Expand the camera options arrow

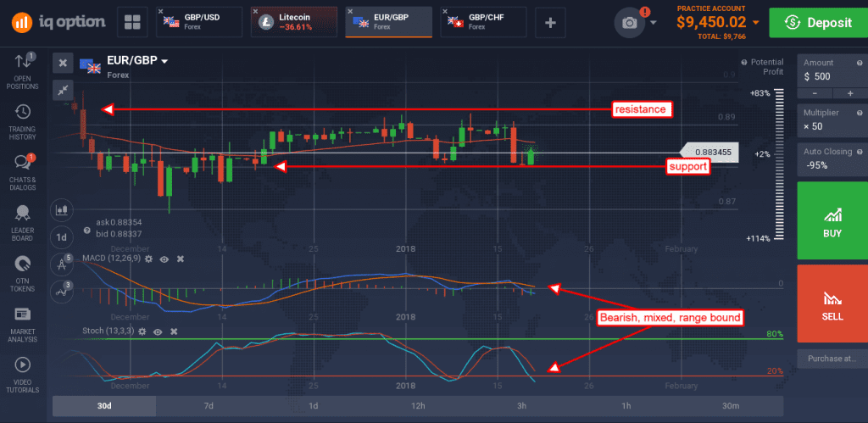[x=654, y=23]
